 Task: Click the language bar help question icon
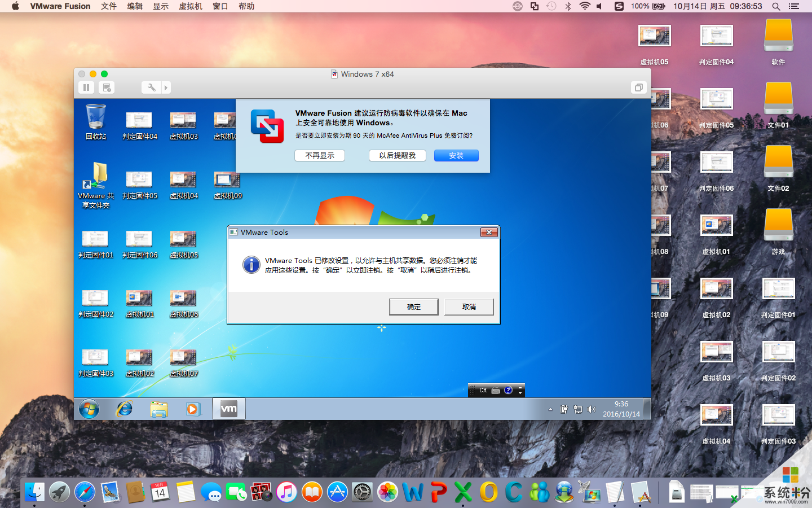[508, 391]
